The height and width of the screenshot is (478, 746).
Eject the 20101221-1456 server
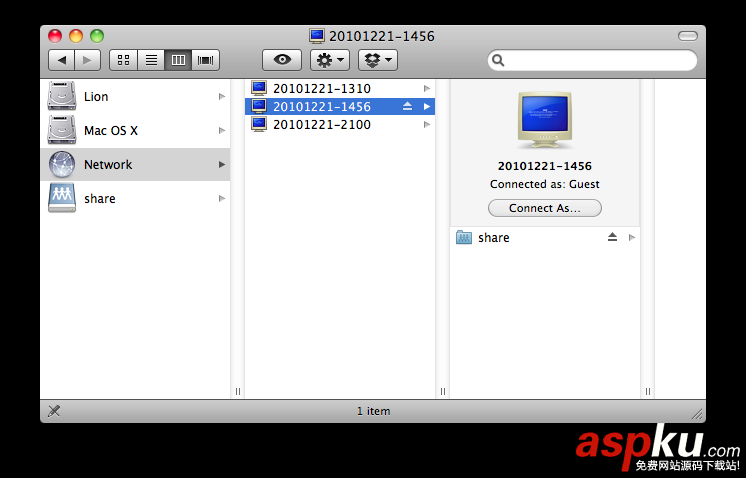coord(407,107)
